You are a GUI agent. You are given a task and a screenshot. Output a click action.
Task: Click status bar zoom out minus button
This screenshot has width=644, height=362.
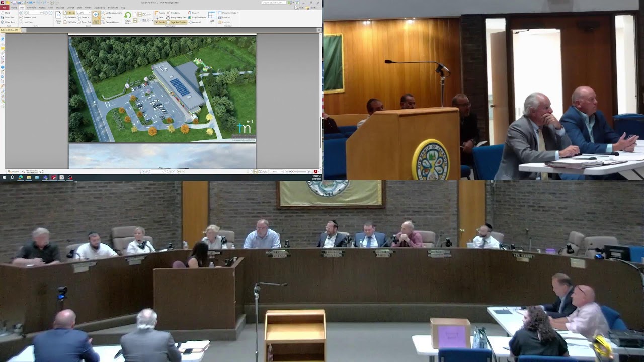click(286, 171)
